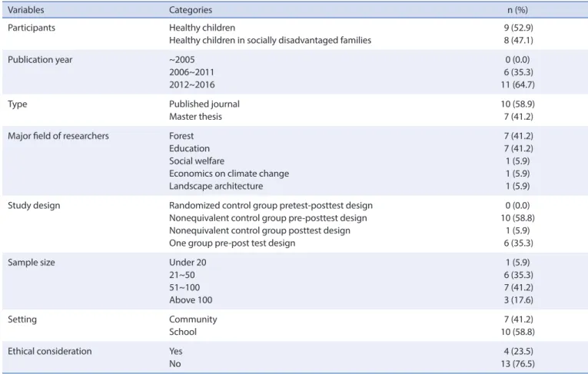Click the value '3 (17.6)'
The width and height of the screenshot is (588, 374).
(x=518, y=300)
